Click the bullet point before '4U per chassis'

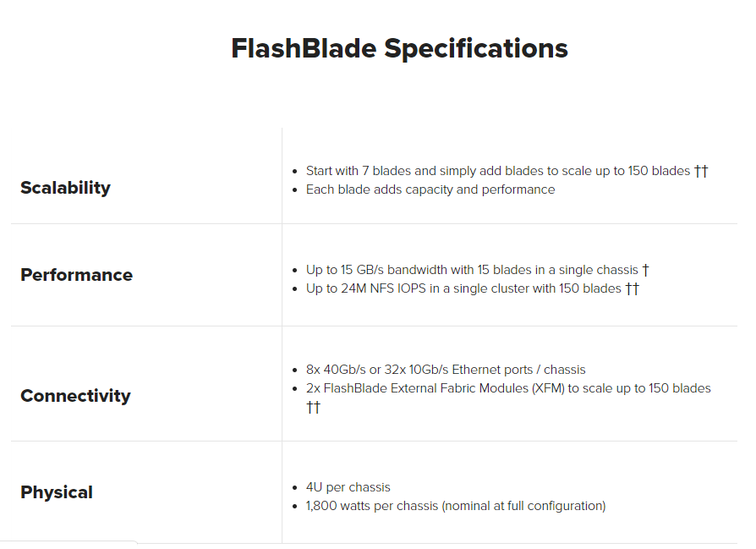point(293,488)
